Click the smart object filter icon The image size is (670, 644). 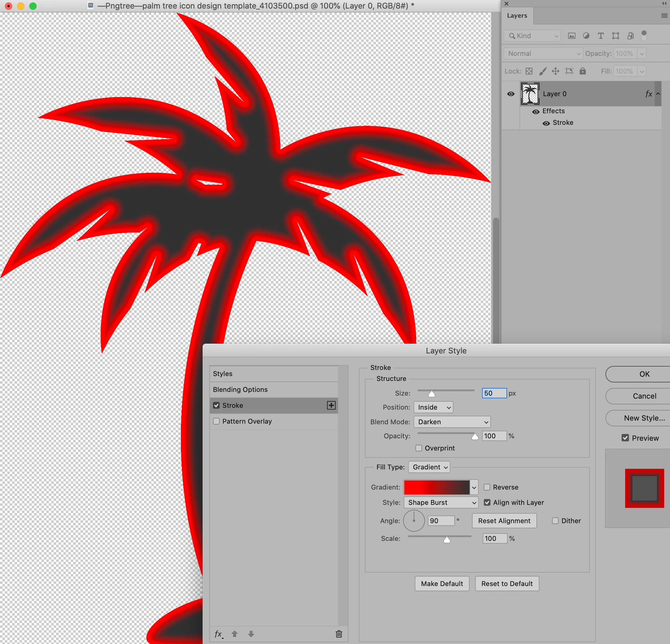tap(630, 36)
